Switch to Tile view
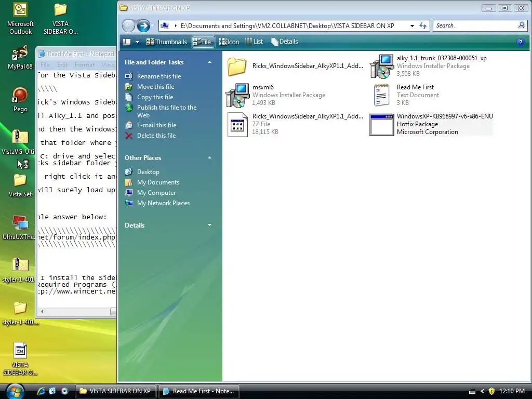The image size is (532, 399). [203, 42]
